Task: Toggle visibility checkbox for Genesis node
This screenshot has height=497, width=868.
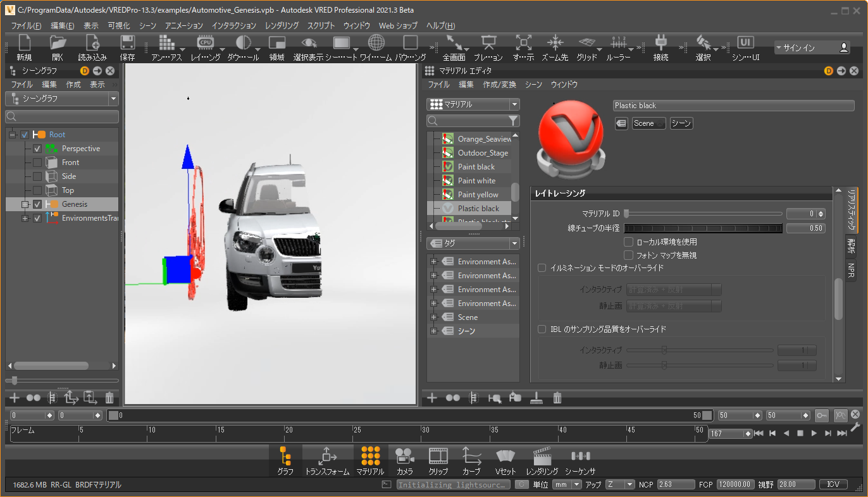Action: point(37,204)
